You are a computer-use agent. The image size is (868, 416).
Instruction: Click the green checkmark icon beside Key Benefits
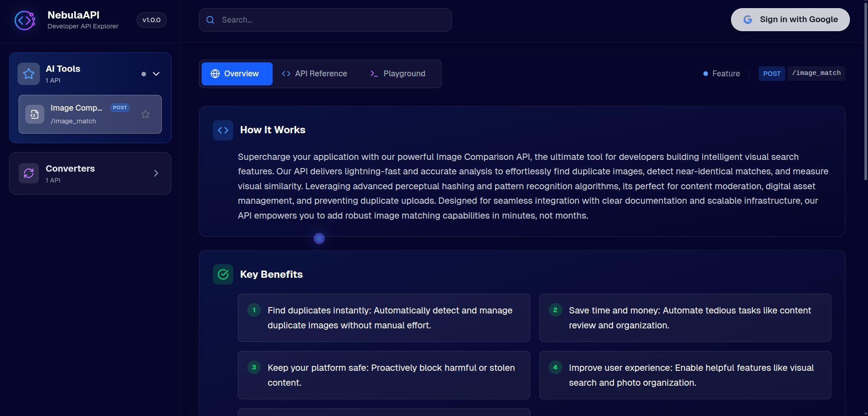point(223,274)
